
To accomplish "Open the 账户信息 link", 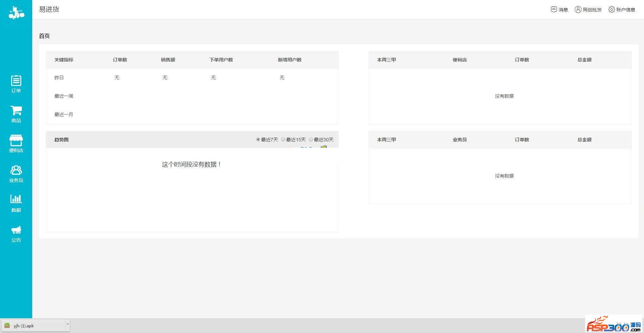I will [x=626, y=10].
